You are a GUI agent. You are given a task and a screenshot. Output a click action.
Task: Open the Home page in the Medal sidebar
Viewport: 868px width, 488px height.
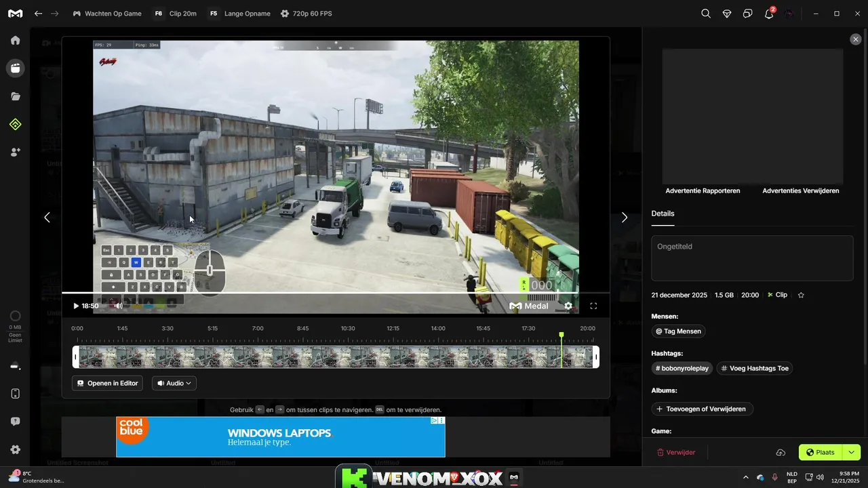[x=15, y=40]
